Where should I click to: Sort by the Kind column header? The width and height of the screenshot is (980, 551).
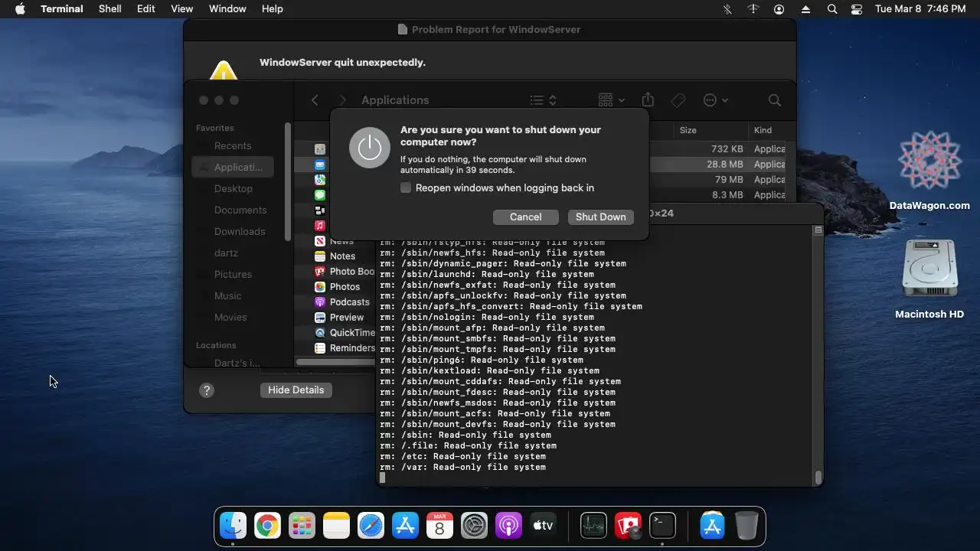coord(763,130)
